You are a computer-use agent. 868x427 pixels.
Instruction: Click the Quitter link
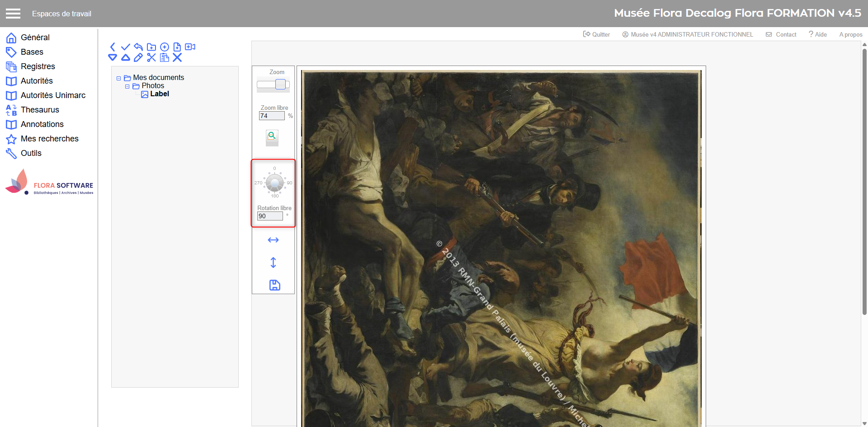point(597,34)
